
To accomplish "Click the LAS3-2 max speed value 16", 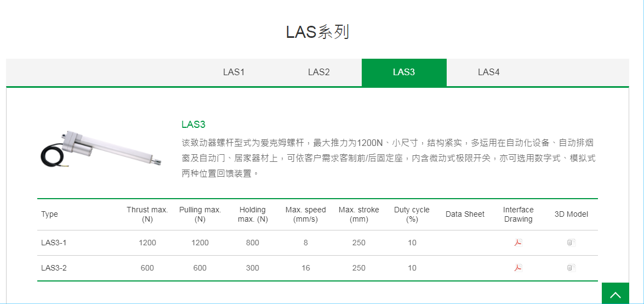I will pyautogui.click(x=306, y=268).
